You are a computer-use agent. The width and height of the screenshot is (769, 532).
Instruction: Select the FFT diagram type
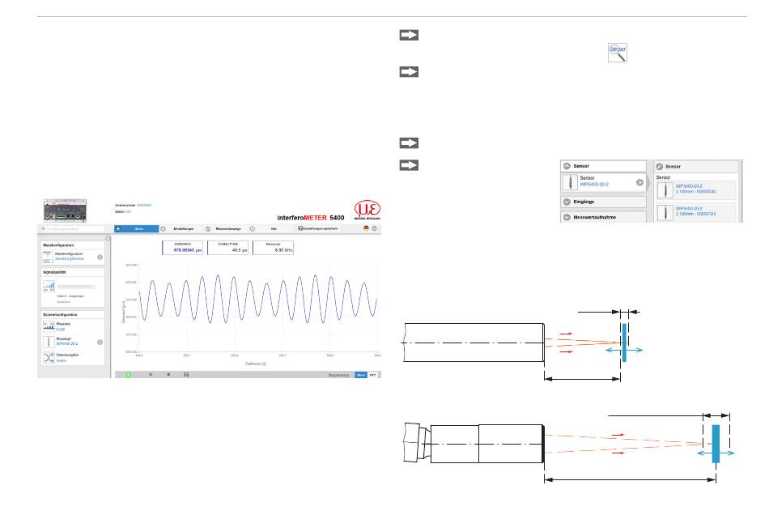(373, 375)
